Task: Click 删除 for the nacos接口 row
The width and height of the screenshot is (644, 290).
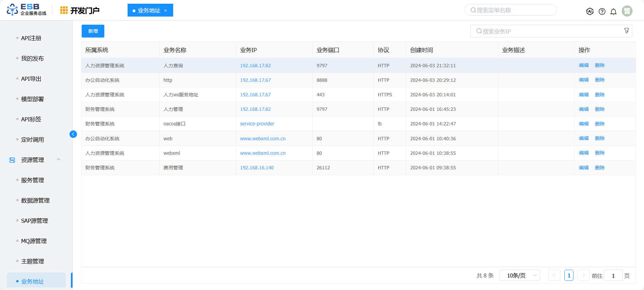Action: coord(599,124)
